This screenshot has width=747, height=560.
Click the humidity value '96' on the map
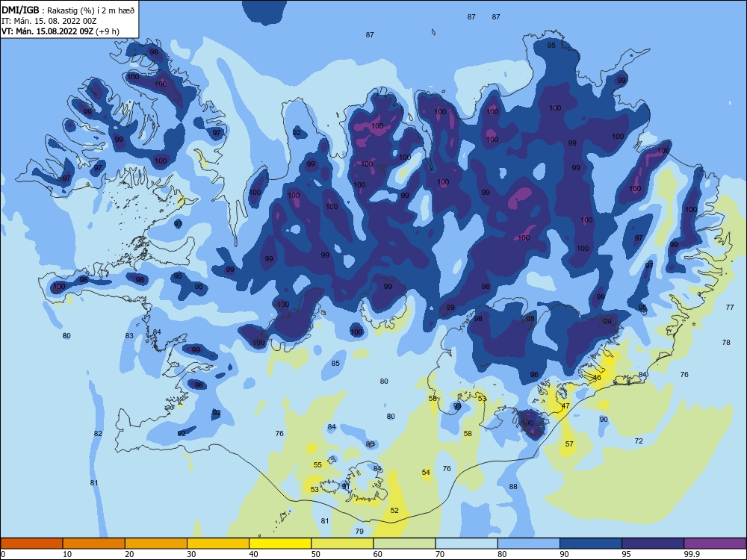[x=534, y=375]
